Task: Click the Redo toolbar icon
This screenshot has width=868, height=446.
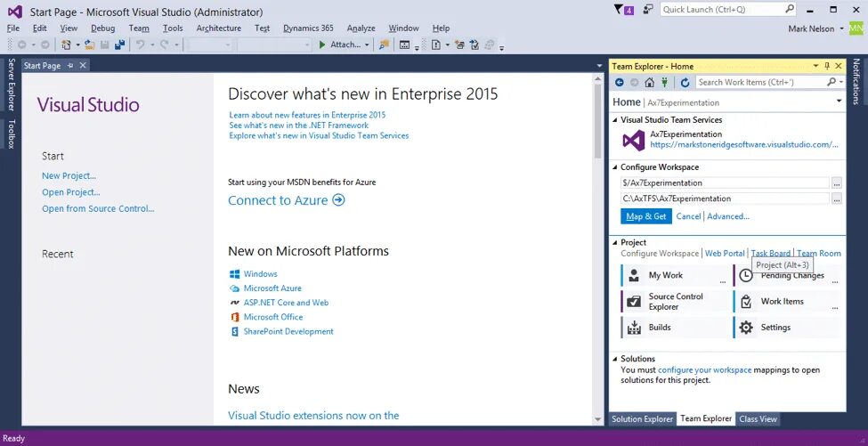Action: click(165, 45)
